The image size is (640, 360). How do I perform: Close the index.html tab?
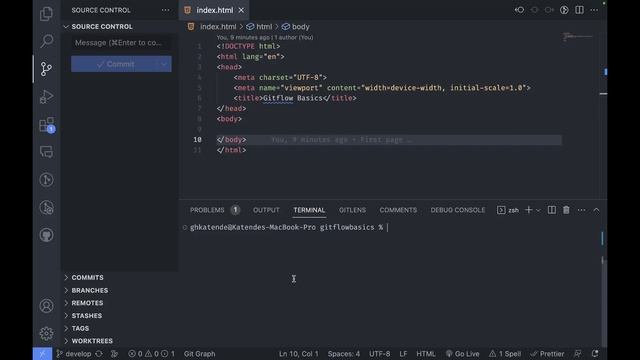click(x=241, y=10)
